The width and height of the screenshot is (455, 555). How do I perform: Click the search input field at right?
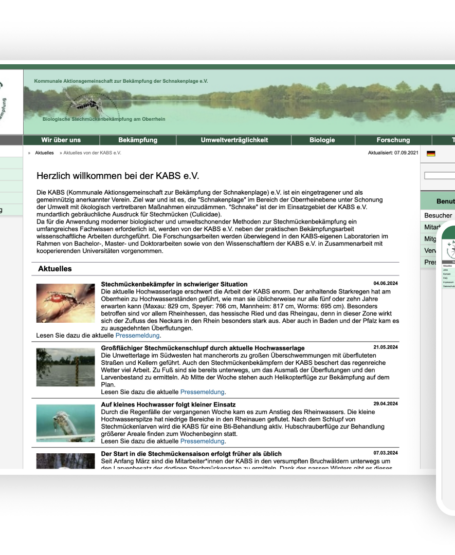(x=439, y=176)
